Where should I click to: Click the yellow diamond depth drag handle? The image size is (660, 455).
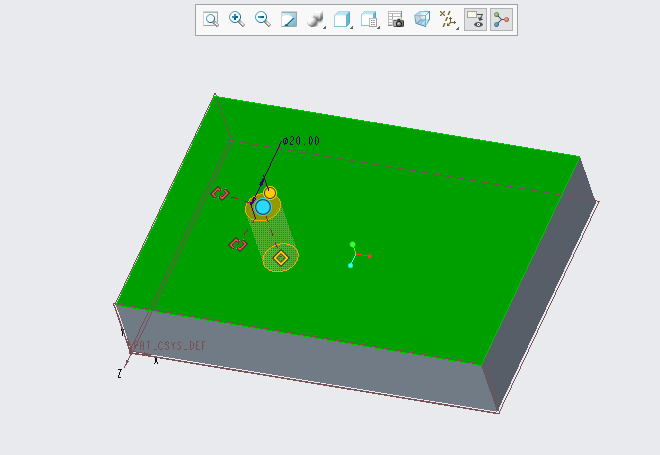coord(281,258)
